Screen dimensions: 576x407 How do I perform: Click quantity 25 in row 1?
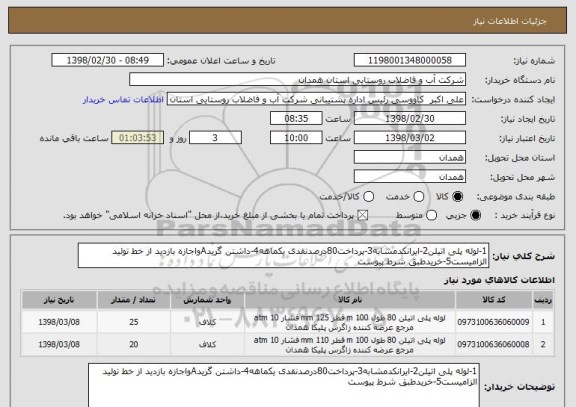click(x=134, y=322)
